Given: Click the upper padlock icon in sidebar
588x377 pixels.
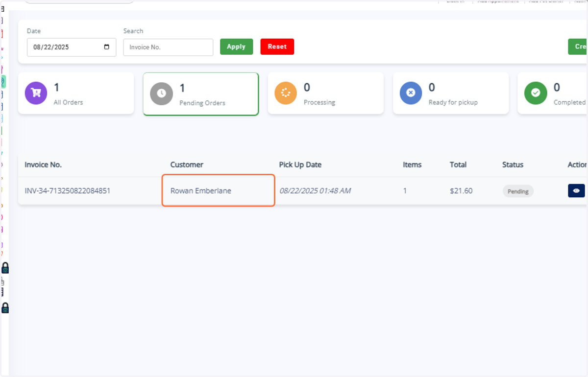Looking at the screenshot, I should click(x=5, y=268).
